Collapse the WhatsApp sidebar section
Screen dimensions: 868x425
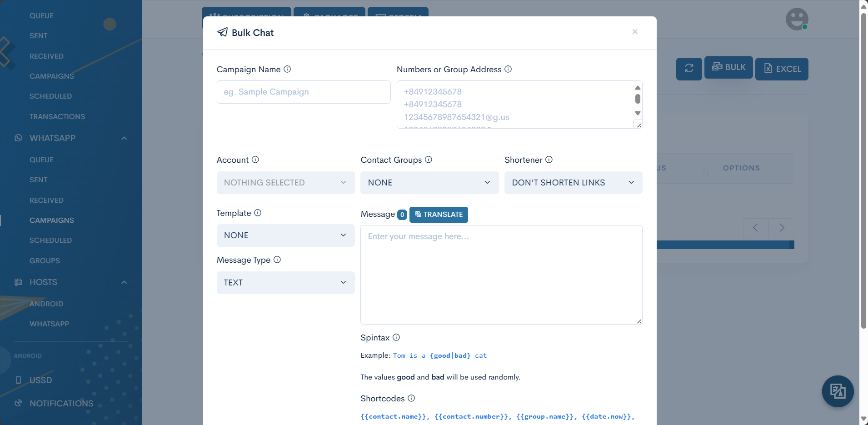tap(124, 138)
